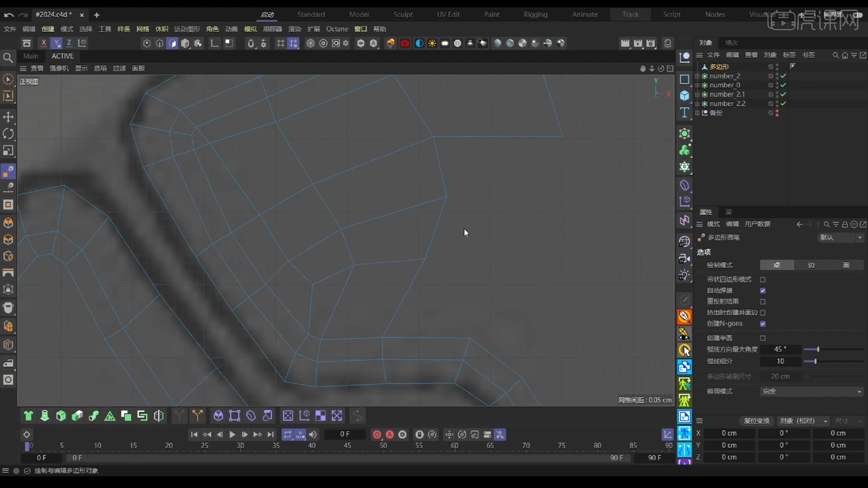Open the 尺寸 dropdown in coordinates
The height and width of the screenshot is (488, 868).
coord(849,421)
